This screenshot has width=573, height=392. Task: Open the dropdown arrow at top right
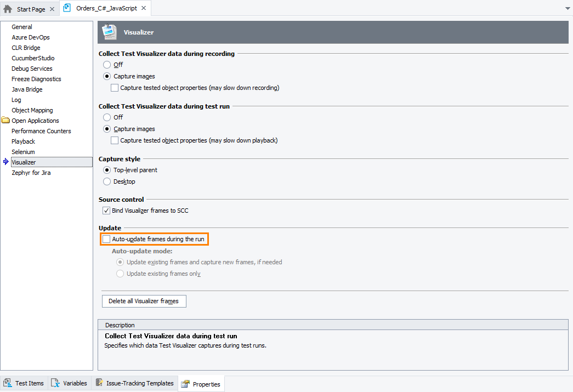[567, 8]
